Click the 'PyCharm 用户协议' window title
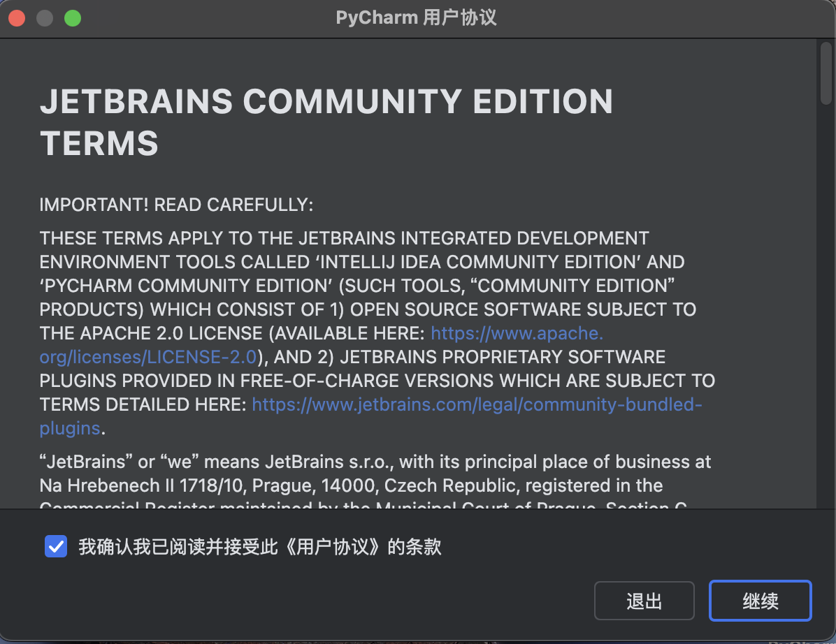This screenshot has height=644, width=836. [x=417, y=17]
